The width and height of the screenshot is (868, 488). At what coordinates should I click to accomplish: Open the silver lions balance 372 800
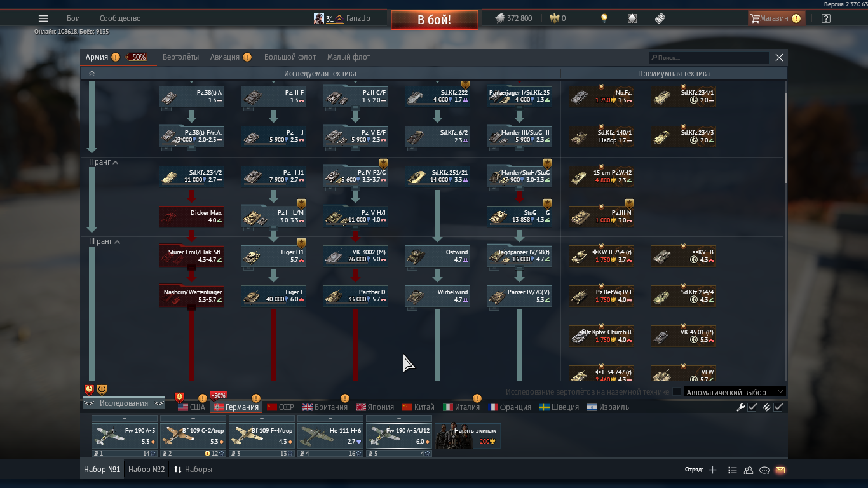(514, 18)
